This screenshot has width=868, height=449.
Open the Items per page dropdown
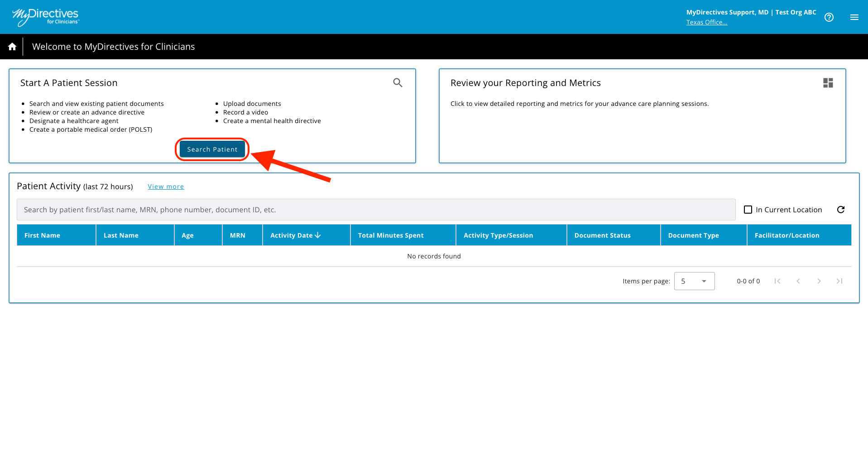tap(694, 281)
